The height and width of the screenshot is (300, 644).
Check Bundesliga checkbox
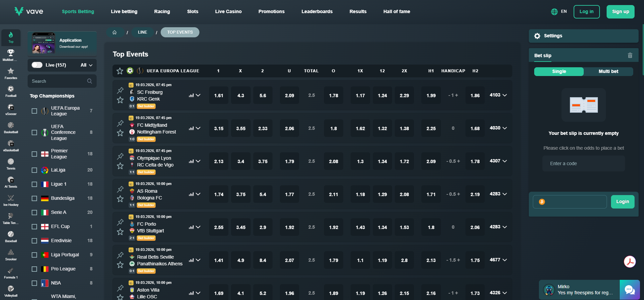click(34, 198)
